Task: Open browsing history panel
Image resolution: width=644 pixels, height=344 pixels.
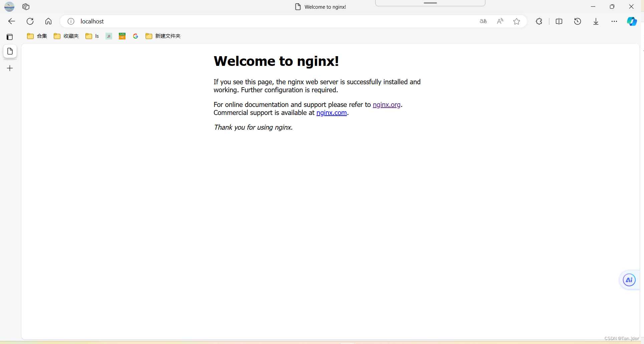Action: coord(578,21)
